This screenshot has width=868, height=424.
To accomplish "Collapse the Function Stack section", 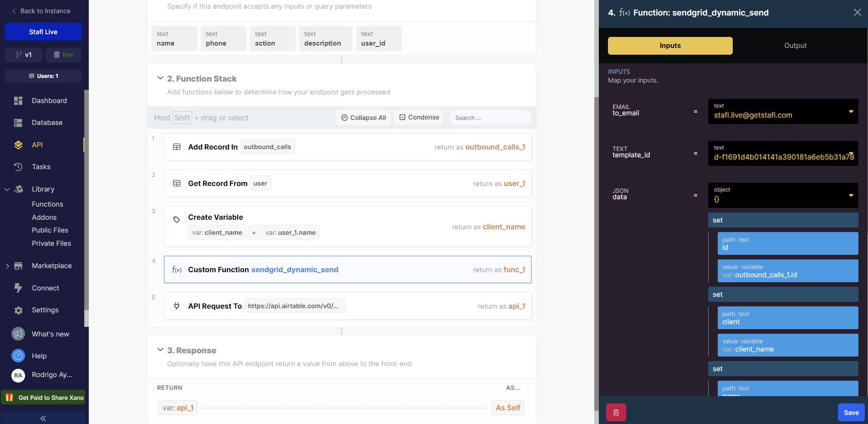I will click(160, 78).
